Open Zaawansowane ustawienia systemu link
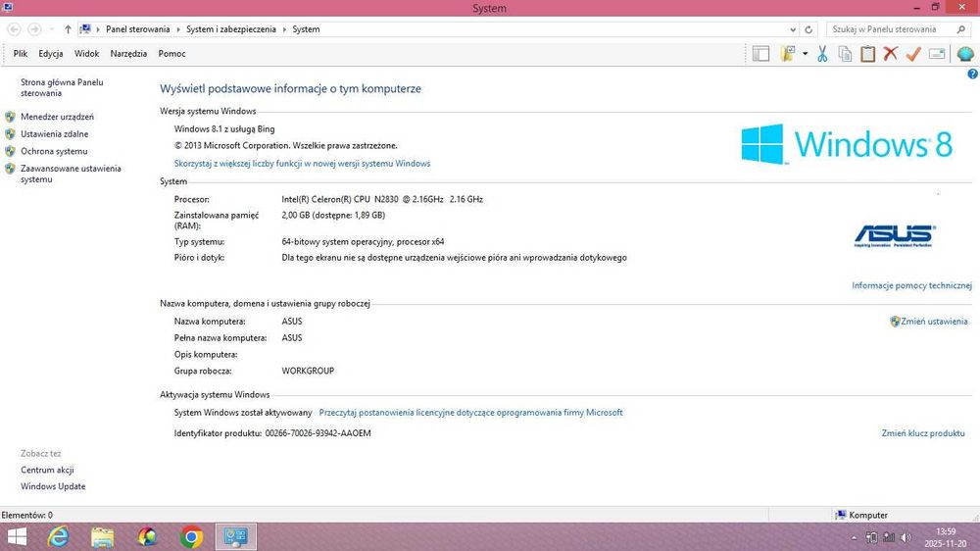This screenshot has width=980, height=551. pyautogui.click(x=71, y=174)
